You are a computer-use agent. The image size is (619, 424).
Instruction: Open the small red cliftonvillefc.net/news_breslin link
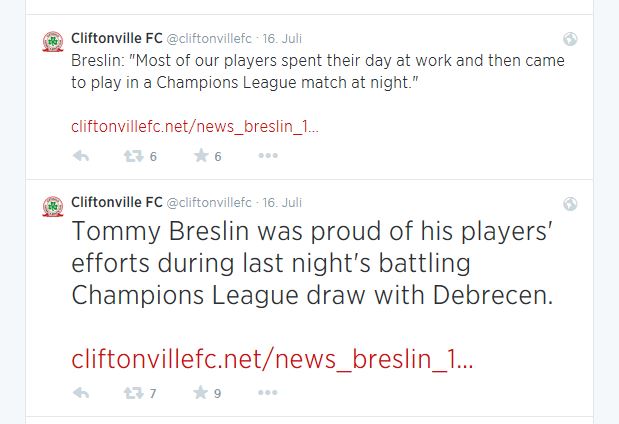point(195,127)
